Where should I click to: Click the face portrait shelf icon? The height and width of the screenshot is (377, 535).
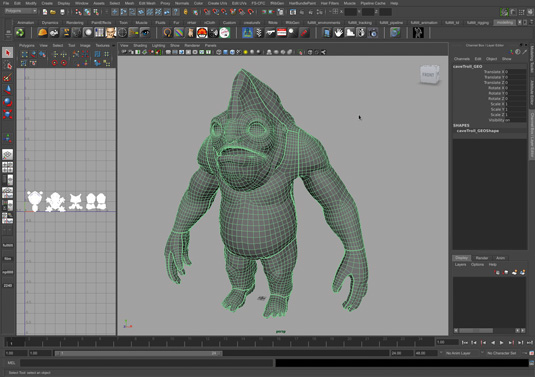[111, 33]
